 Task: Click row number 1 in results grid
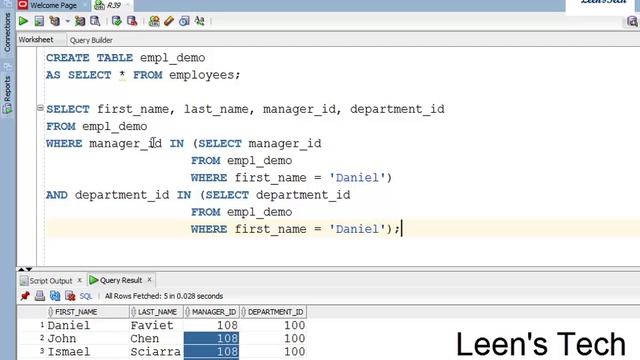pyautogui.click(x=42, y=325)
